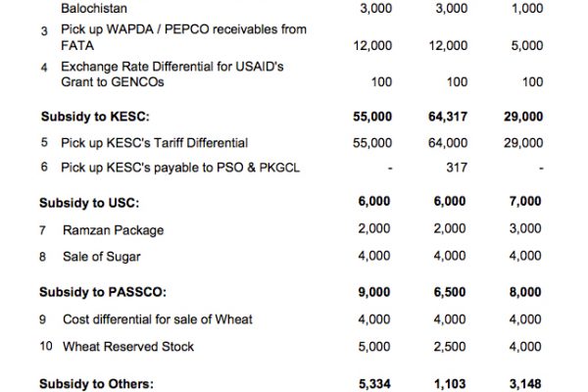This screenshot has height=392, width=588.
Task: Select the 'Wheat Reserved Stock' row label
Action: (128, 347)
